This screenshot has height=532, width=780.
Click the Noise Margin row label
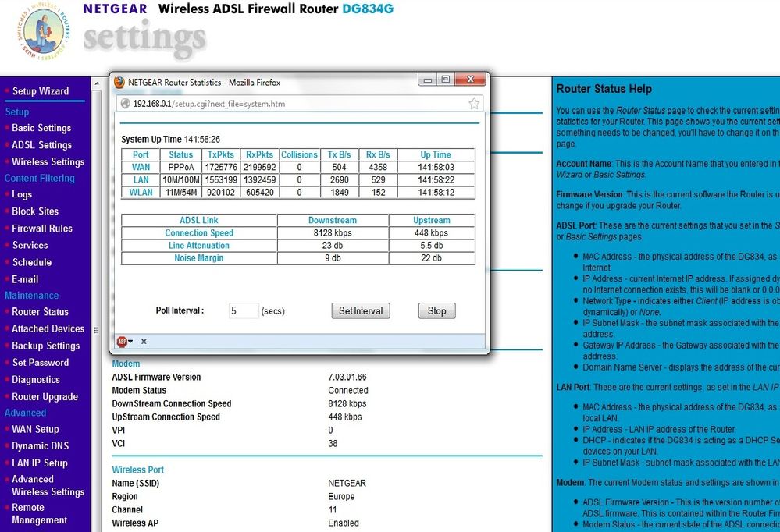click(x=198, y=258)
